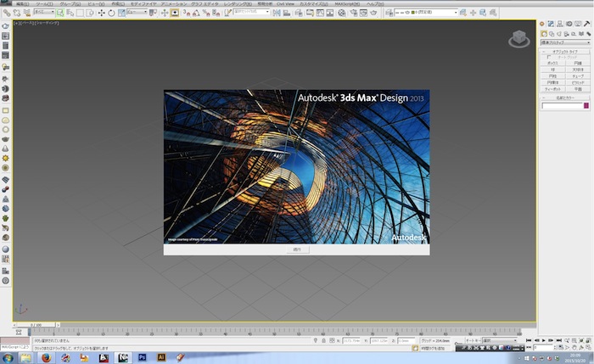The image size is (594, 364).
Task: Select the Rotate transform tool
Action: click(112, 14)
